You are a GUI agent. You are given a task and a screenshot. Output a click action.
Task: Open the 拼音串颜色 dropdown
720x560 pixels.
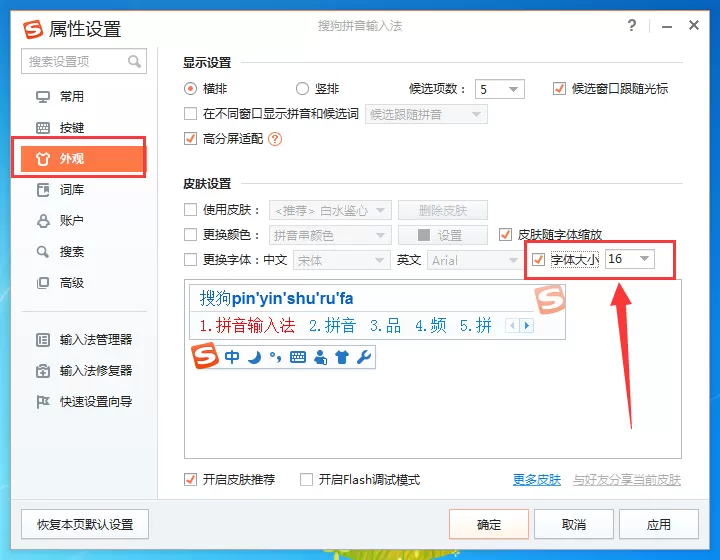[x=330, y=235]
